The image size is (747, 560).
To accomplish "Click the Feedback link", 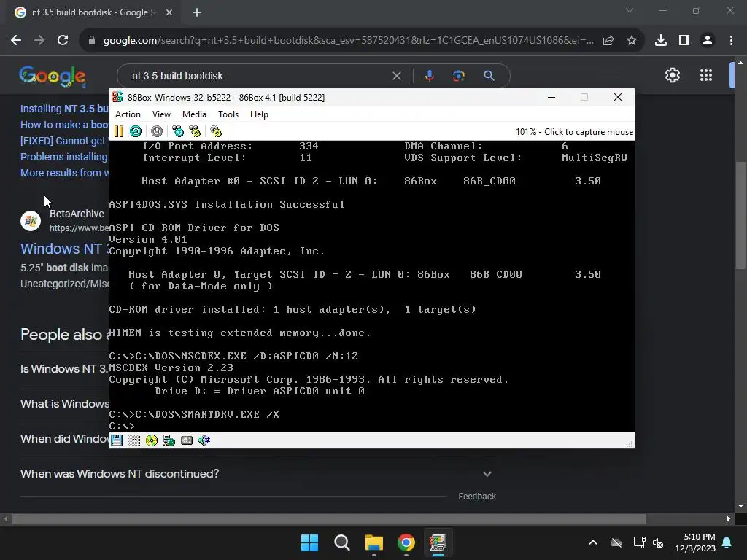I will (x=477, y=496).
